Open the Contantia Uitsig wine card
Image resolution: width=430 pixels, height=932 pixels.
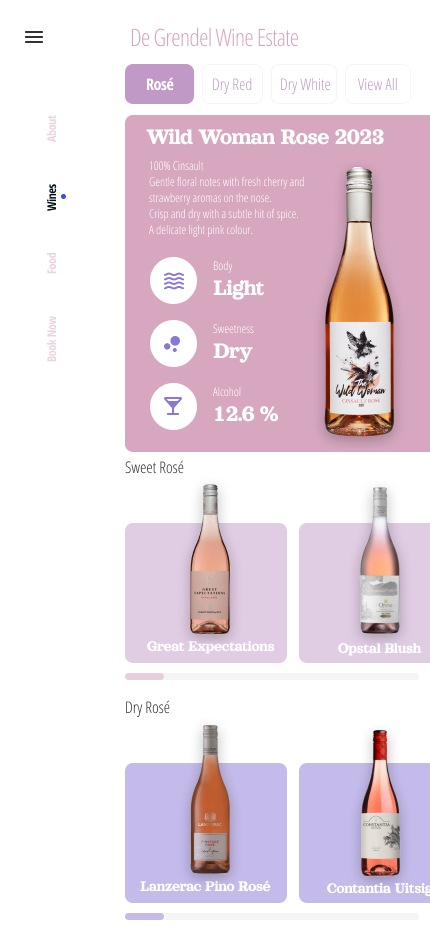[x=365, y=833]
